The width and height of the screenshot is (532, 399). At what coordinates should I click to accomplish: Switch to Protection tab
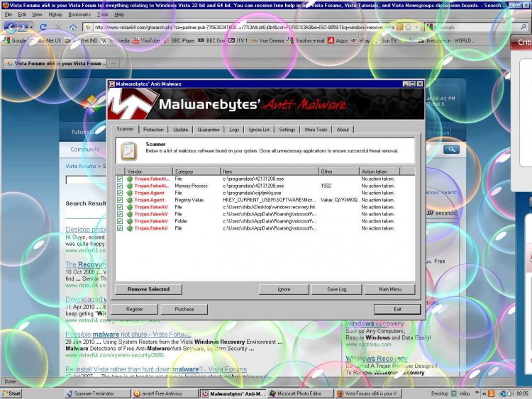click(x=153, y=130)
